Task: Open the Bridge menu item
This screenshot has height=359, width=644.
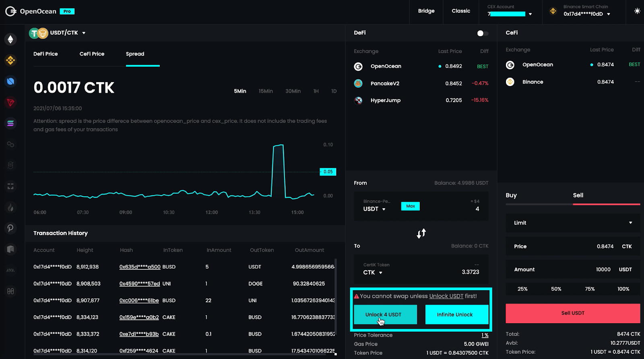Action: [426, 11]
